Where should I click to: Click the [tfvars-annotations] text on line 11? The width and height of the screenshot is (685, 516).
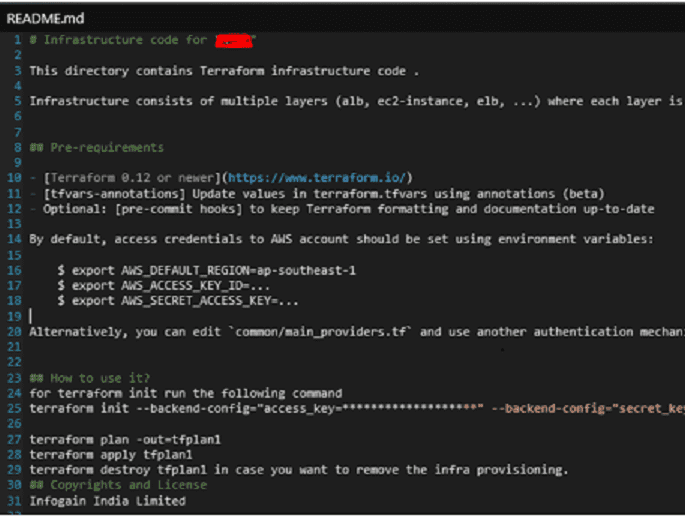click(x=114, y=194)
